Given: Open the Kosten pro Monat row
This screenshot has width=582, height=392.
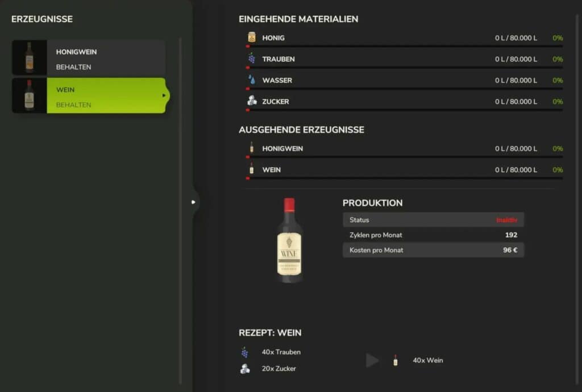Looking at the screenshot, I should tap(433, 249).
